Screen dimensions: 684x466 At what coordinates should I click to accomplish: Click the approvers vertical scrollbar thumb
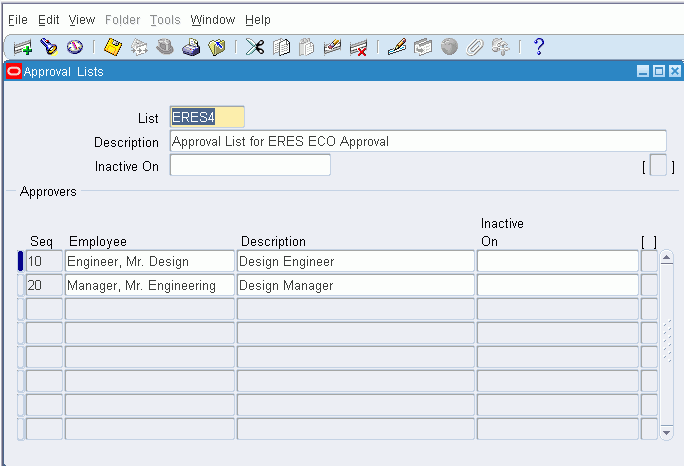coord(667,342)
